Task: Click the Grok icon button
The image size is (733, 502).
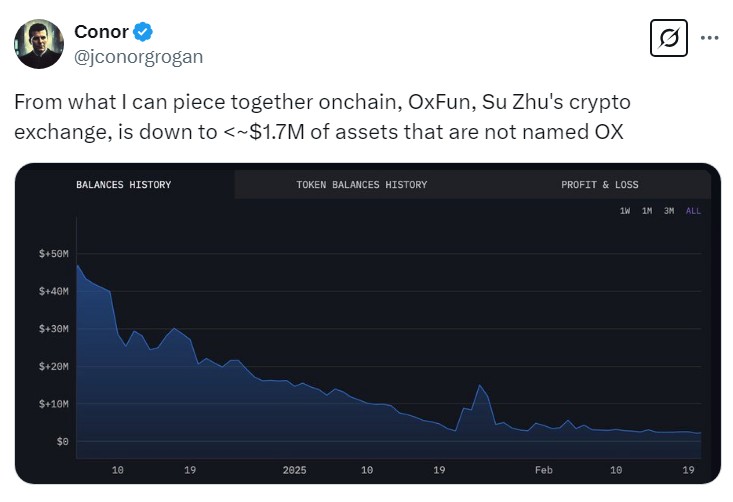Action: 668,39
